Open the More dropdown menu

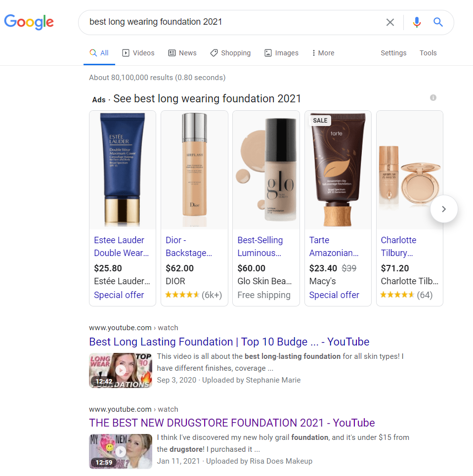coord(323,53)
